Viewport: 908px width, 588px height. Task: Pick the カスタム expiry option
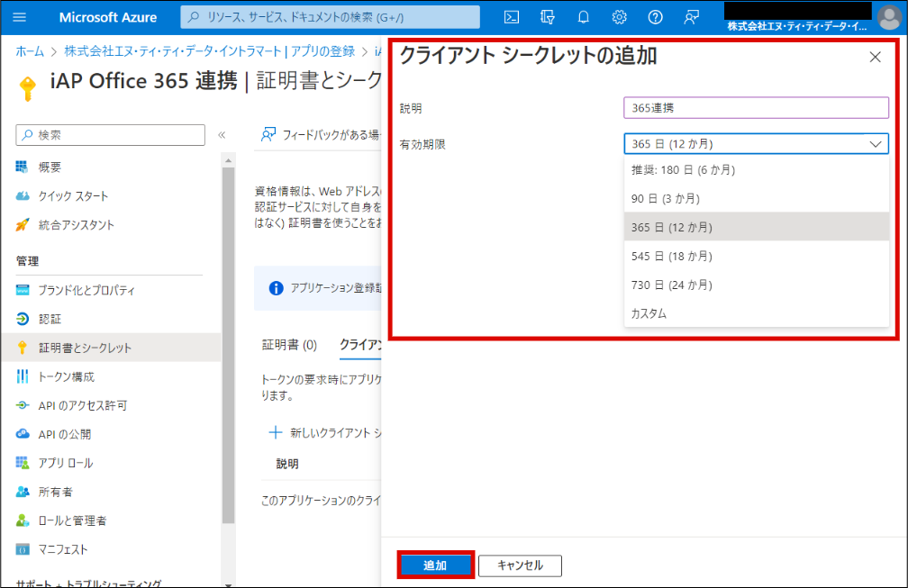[x=649, y=313]
